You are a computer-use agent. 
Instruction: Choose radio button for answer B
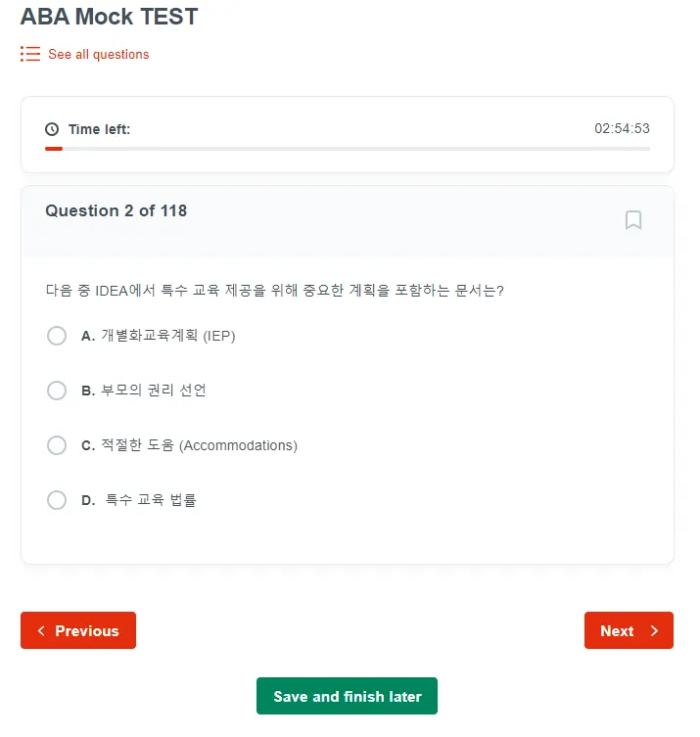[57, 391]
